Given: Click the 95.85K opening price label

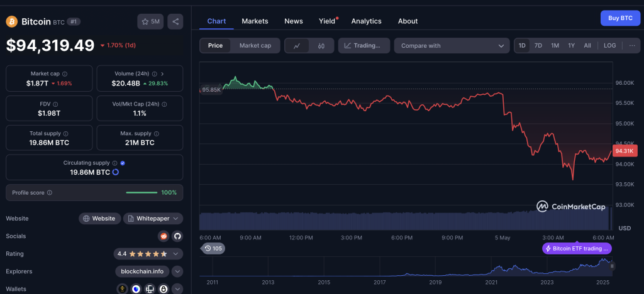Looking at the screenshot, I should pyautogui.click(x=211, y=89).
